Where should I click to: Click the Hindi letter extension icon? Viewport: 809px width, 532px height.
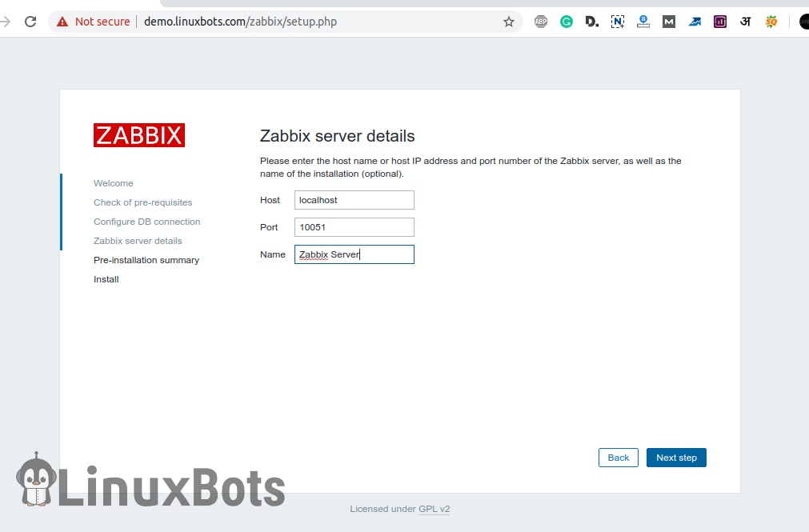[x=745, y=22]
